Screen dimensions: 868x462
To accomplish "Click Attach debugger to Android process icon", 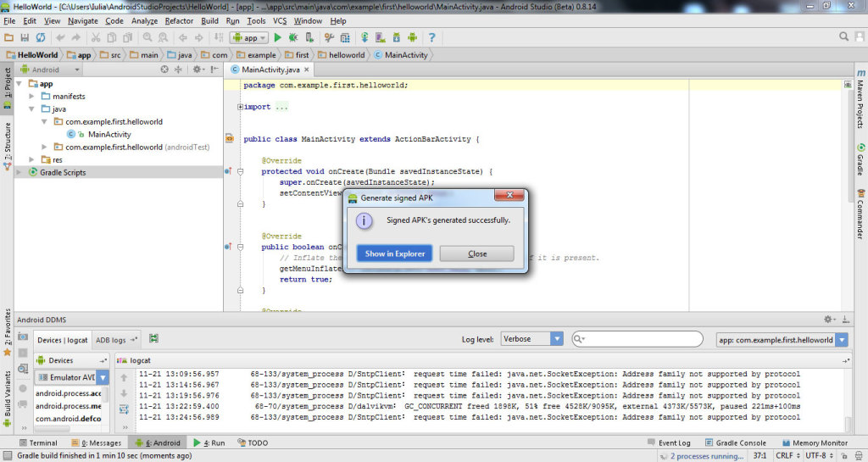I will point(309,37).
